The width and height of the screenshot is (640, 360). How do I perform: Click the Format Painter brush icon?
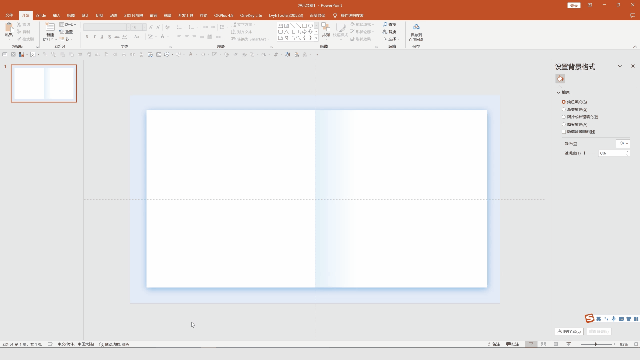pos(19,39)
